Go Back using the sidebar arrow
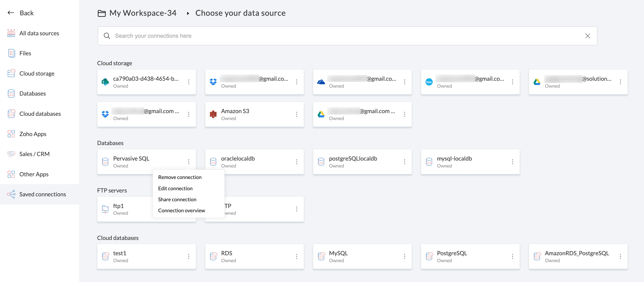Image resolution: width=644 pixels, height=282 pixels. pos(11,13)
